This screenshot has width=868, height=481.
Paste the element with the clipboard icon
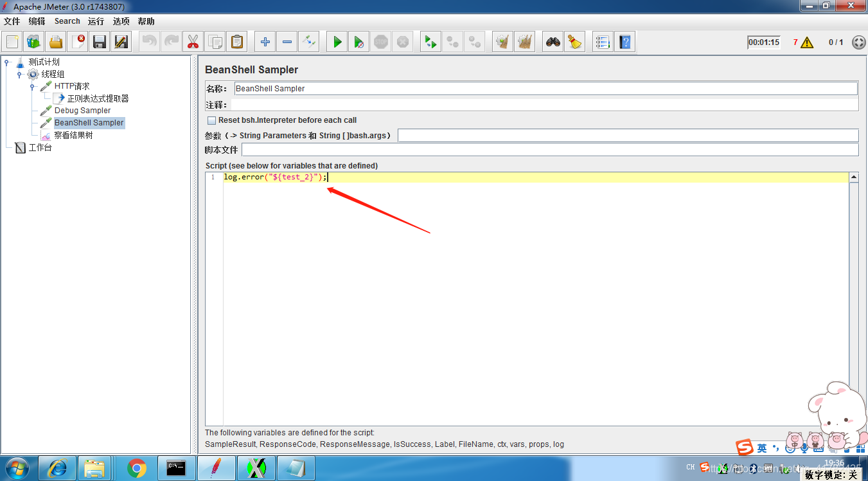coord(237,42)
